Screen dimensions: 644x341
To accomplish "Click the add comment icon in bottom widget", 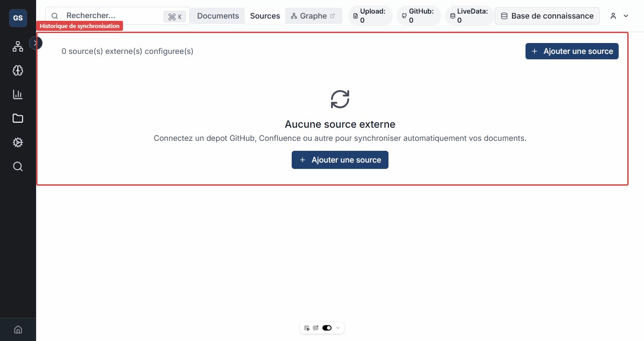I will pos(316,328).
